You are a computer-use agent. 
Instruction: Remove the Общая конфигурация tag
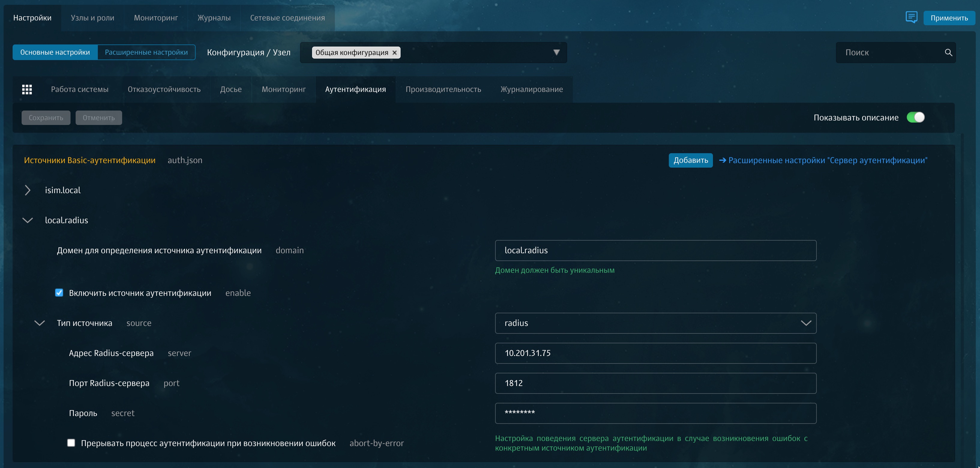(395, 53)
